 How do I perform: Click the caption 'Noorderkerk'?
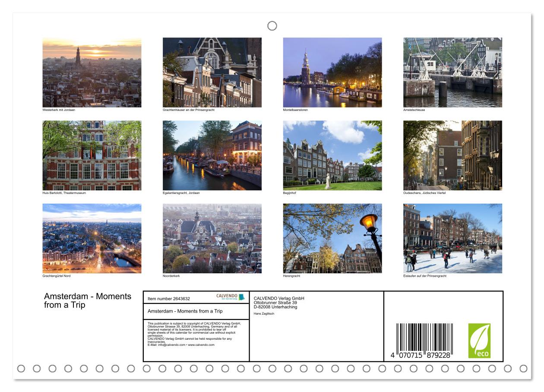171,276
